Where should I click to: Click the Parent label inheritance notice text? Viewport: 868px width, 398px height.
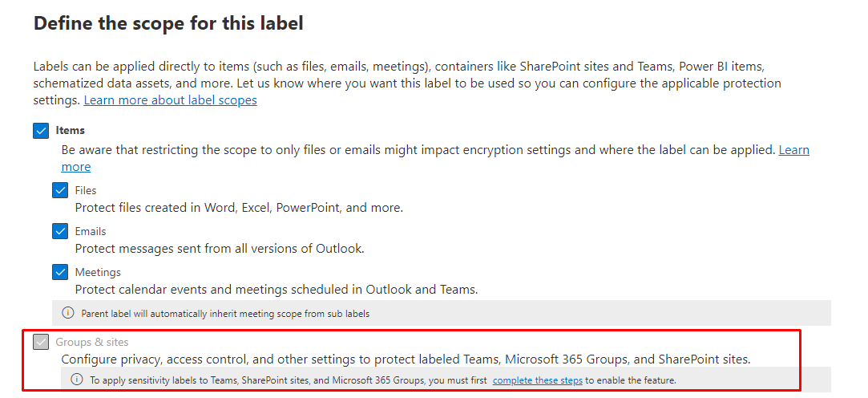click(x=225, y=314)
